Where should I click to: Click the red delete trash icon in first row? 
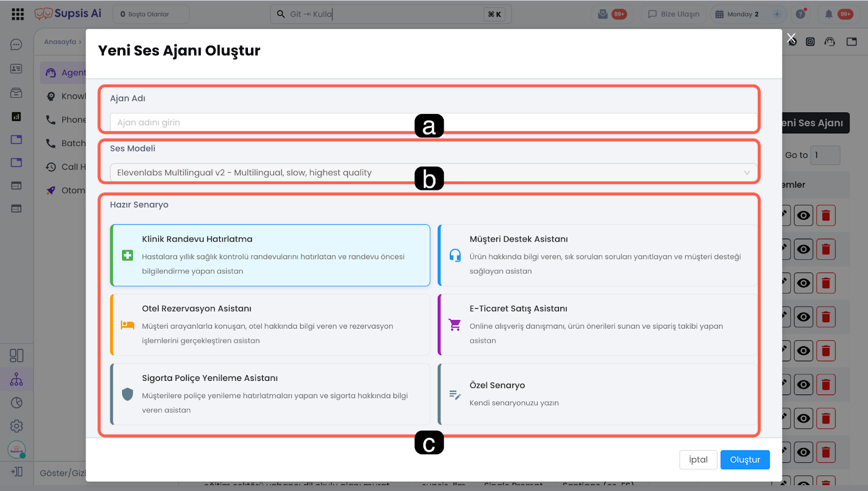pyautogui.click(x=826, y=215)
